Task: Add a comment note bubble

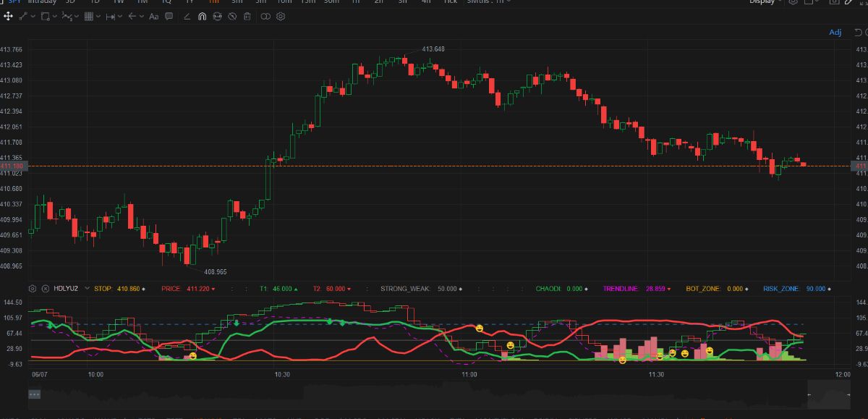Action: click(x=170, y=16)
